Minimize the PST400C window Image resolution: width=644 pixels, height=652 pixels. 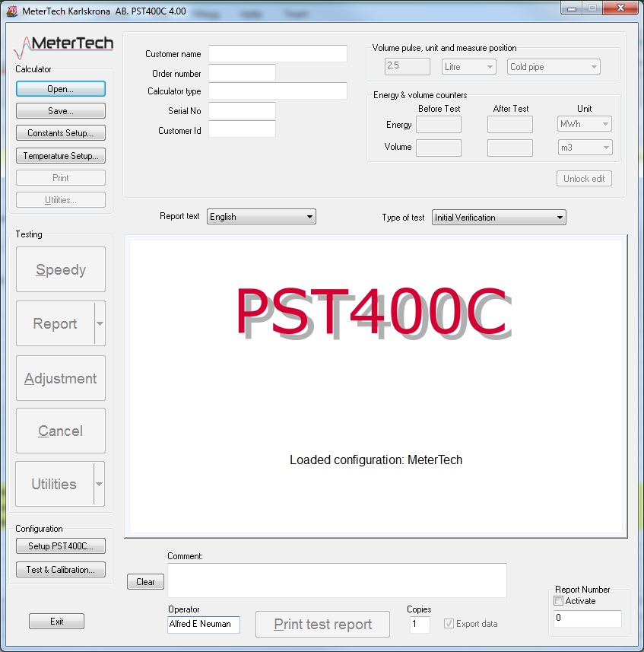pos(572,8)
